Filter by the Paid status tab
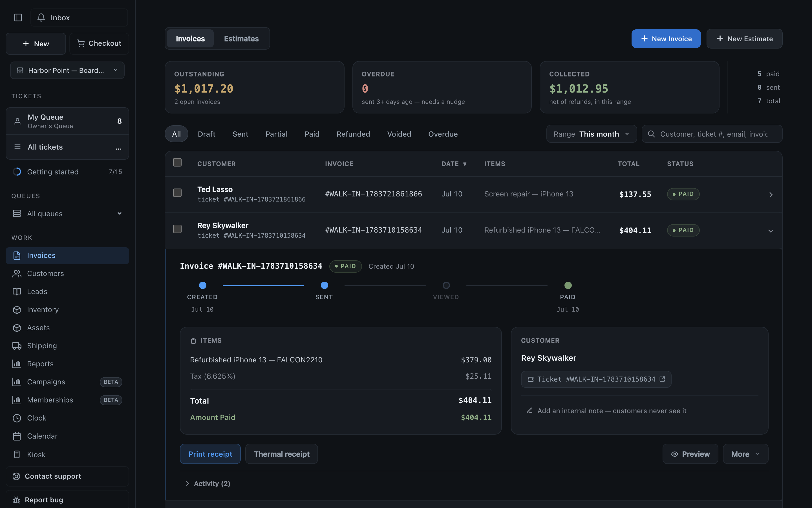This screenshot has height=508, width=812. click(312, 134)
